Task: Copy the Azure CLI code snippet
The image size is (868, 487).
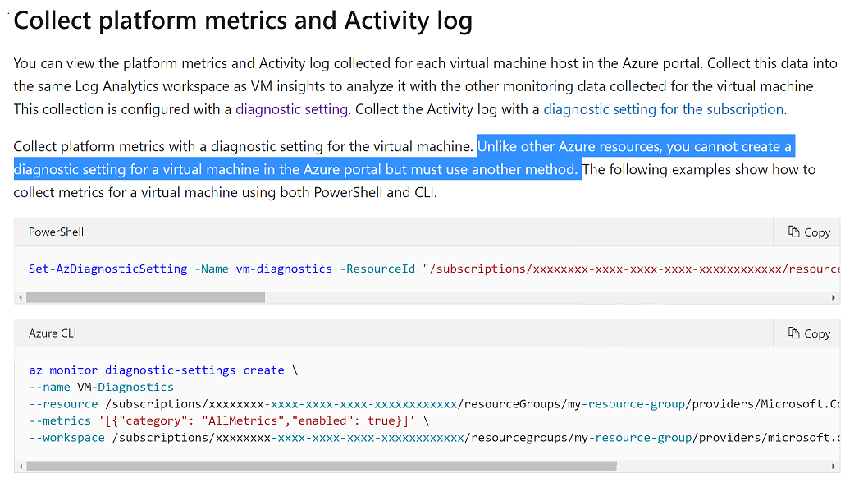Action: [809, 333]
